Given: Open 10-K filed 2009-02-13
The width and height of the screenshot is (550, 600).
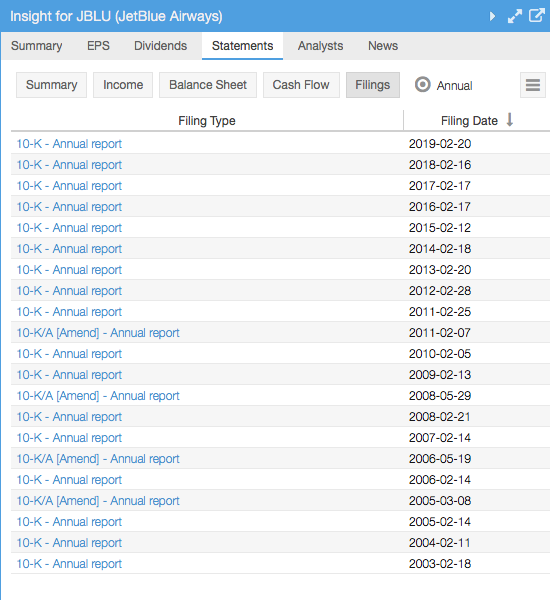Looking at the screenshot, I should [x=69, y=375].
